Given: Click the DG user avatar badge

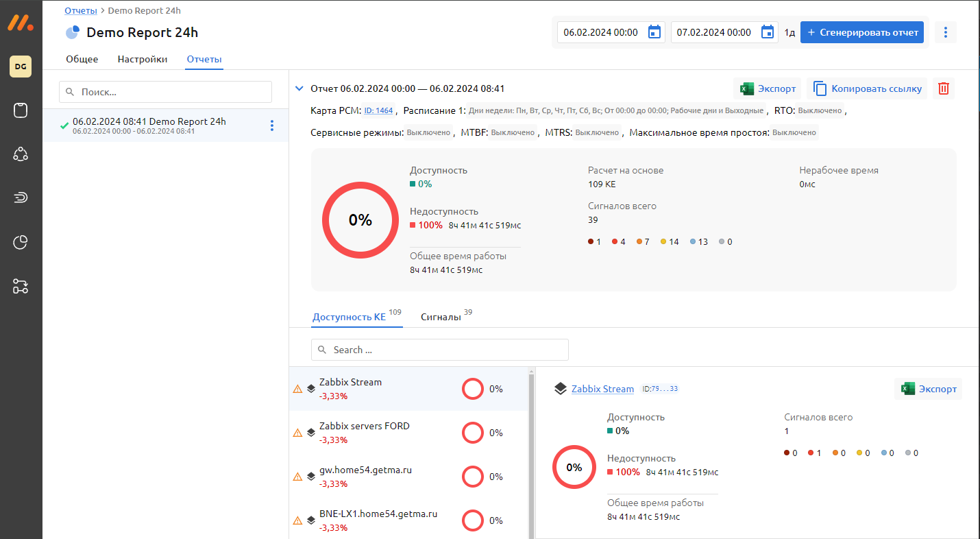Looking at the screenshot, I should (x=21, y=67).
